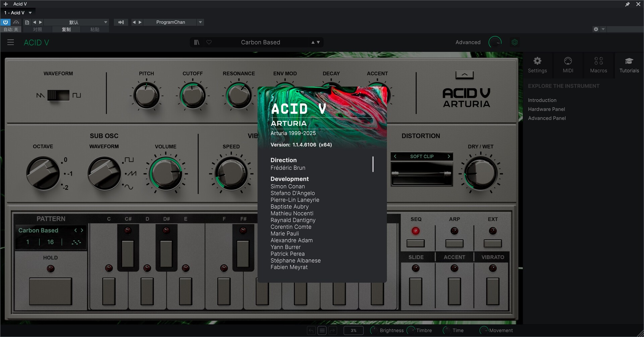Viewport: 644px width, 337px height.
Task: Select previous distortion type left chevron
Action: [395, 156]
